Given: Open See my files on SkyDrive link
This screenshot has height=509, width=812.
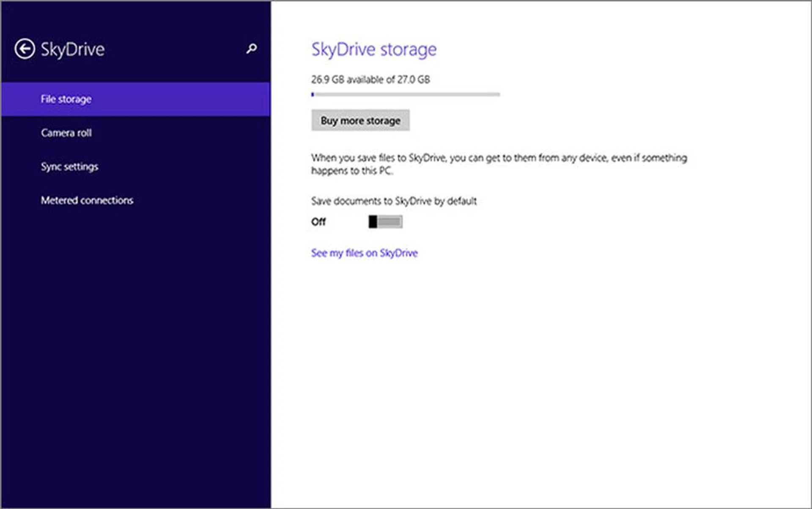Looking at the screenshot, I should tap(364, 253).
